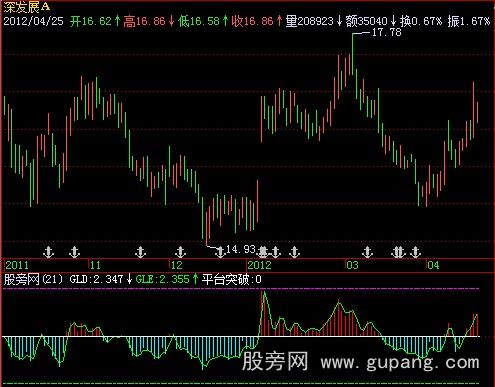Viewport: 495px width, 387px height.
Task: Click the turnover rate 换0.67%
Action: coord(421,21)
